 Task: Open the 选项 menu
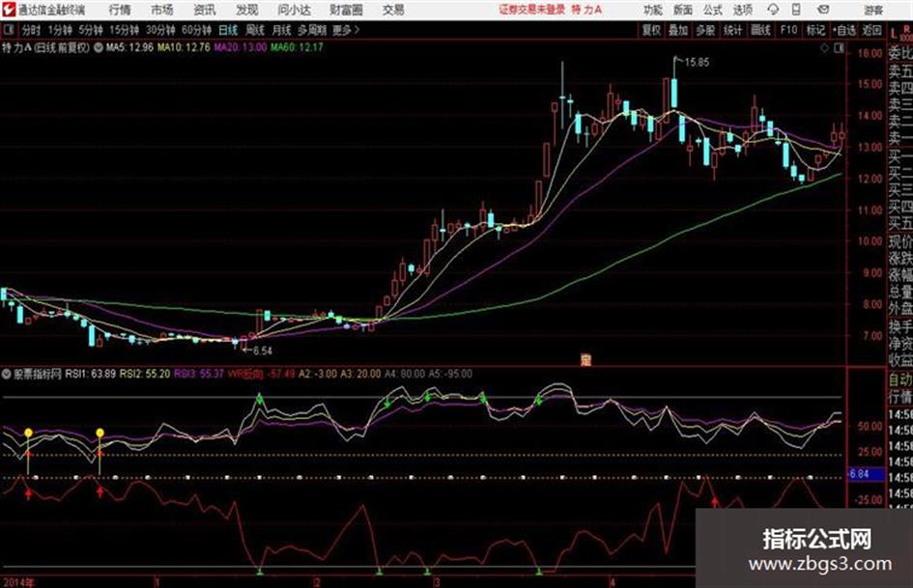[x=742, y=10]
